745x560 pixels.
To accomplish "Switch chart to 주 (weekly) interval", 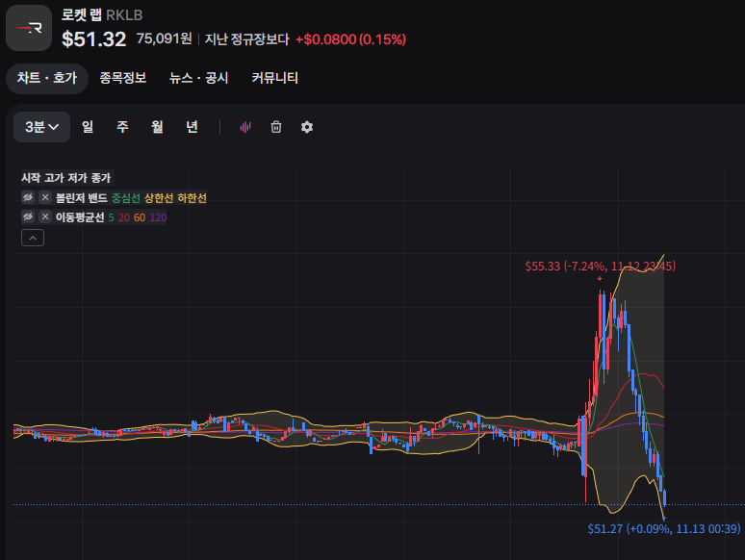I will tap(122, 127).
